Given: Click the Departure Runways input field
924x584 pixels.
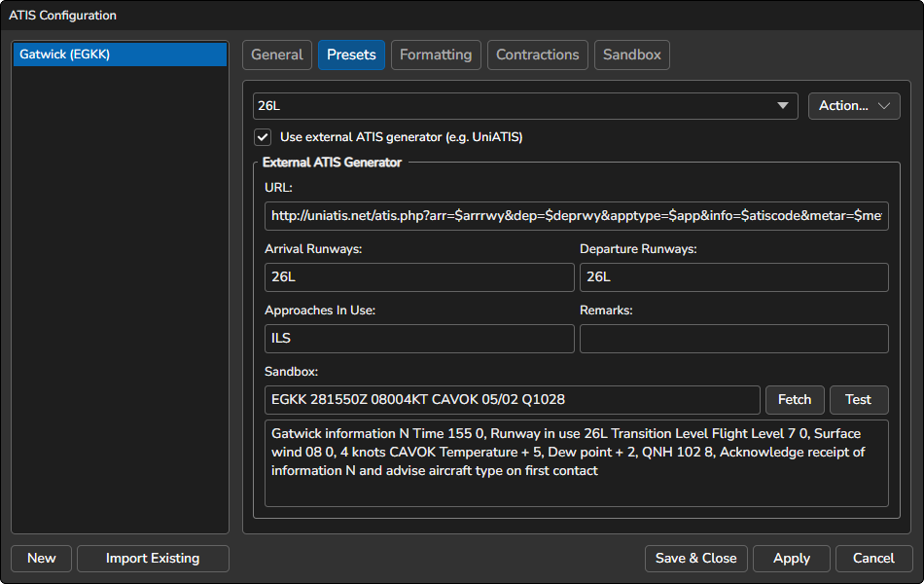Looking at the screenshot, I should coord(733,277).
